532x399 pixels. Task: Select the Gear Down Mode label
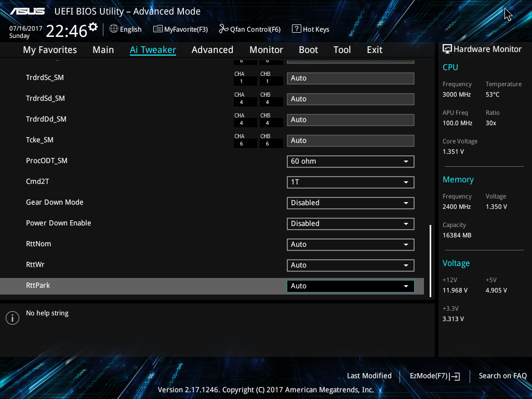(x=55, y=202)
